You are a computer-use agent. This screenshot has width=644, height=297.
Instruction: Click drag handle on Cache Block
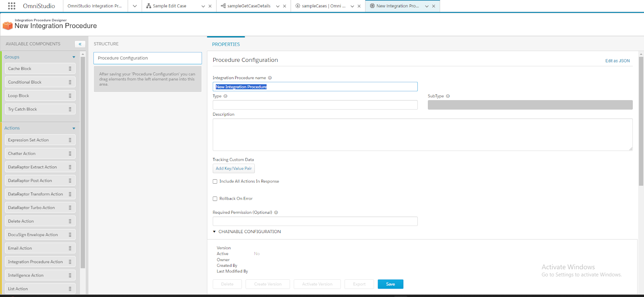(70, 69)
